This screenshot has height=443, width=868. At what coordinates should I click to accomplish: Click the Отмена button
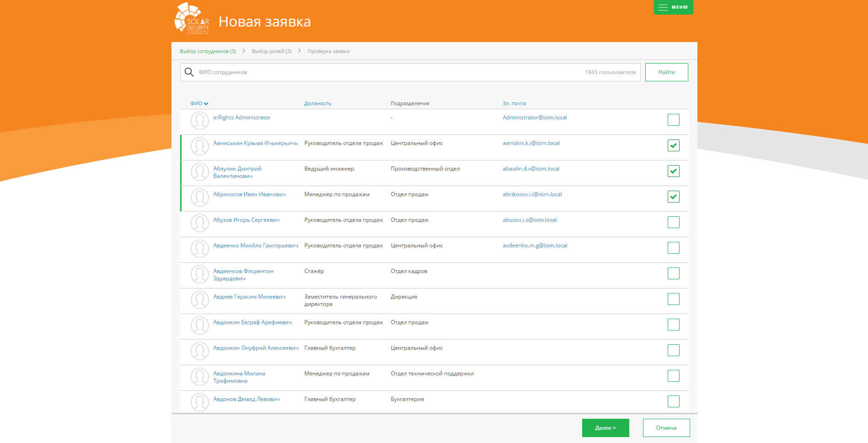coord(666,428)
